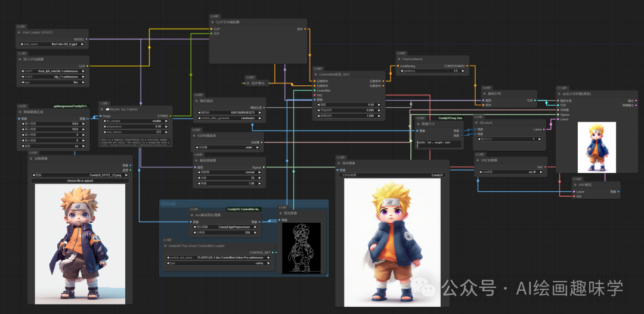Screen dimensions: 644x314
Task: Click the image input socket on Aux preprocessor node
Action: point(191,222)
